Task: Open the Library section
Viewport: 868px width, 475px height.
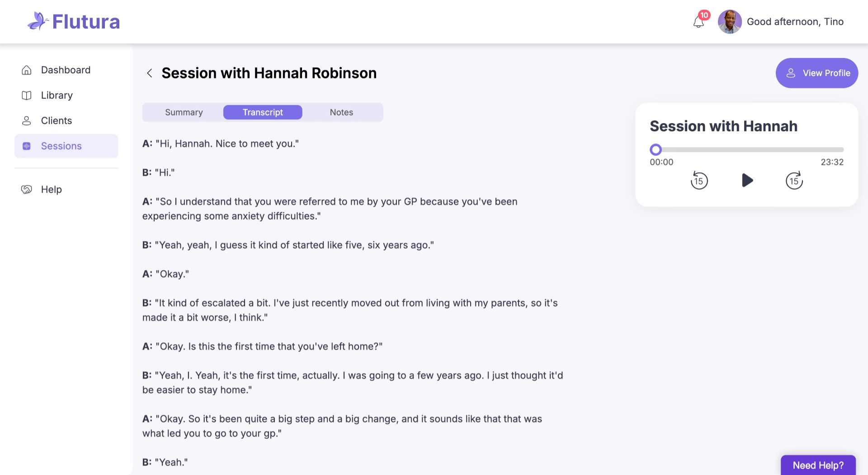Action: [x=57, y=95]
